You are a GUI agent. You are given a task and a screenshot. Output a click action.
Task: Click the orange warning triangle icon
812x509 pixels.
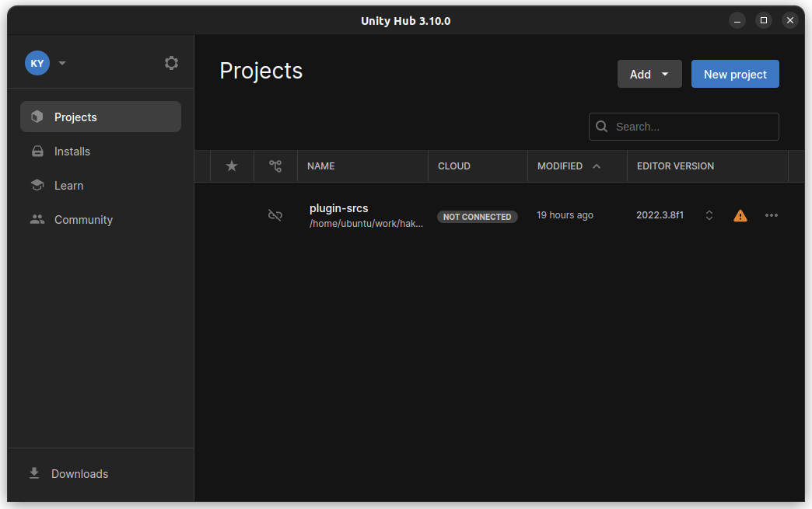(x=740, y=216)
